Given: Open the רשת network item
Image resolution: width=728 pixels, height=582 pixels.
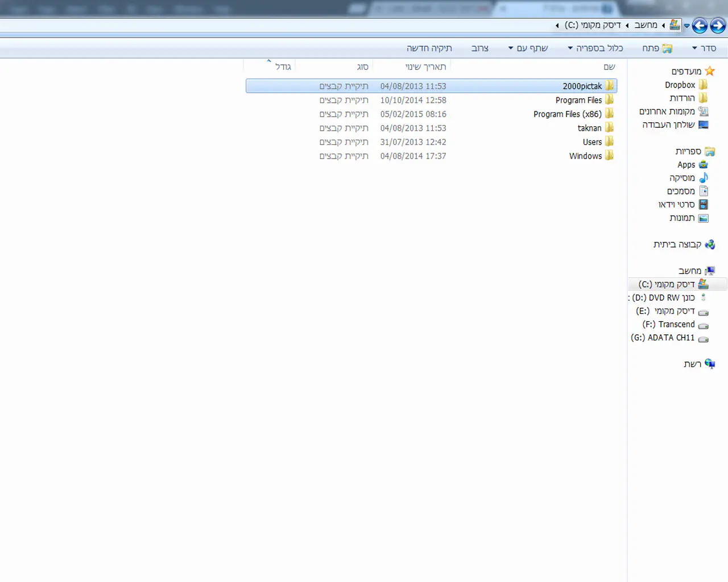Looking at the screenshot, I should (x=693, y=364).
